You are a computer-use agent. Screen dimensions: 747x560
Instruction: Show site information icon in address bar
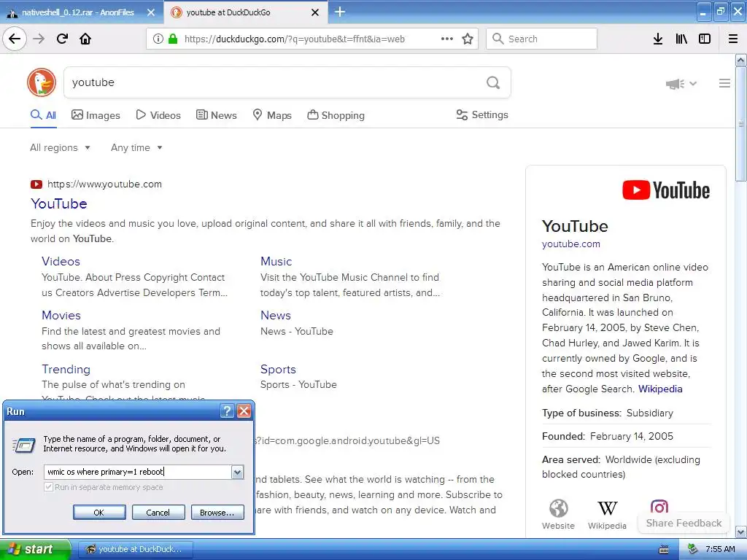[x=158, y=39]
